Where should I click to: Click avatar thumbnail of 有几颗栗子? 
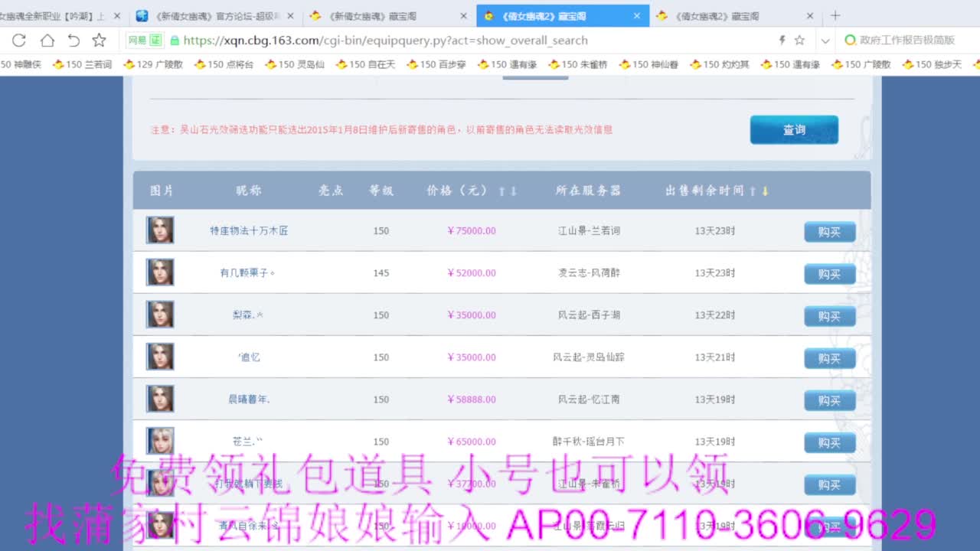pyautogui.click(x=160, y=272)
